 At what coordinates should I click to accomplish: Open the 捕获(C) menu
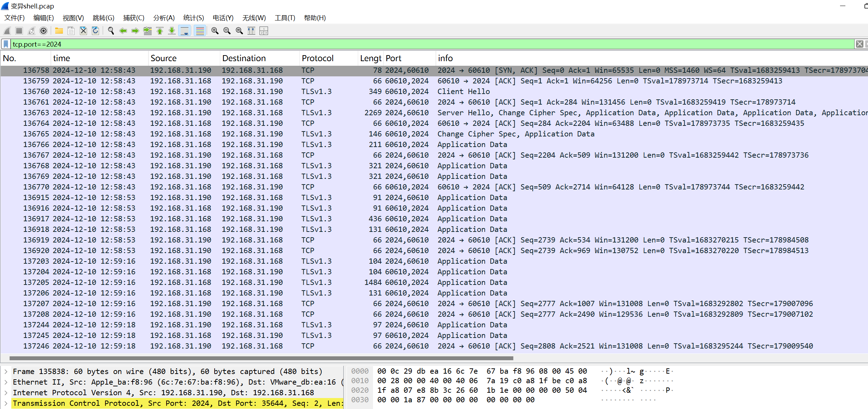(134, 18)
